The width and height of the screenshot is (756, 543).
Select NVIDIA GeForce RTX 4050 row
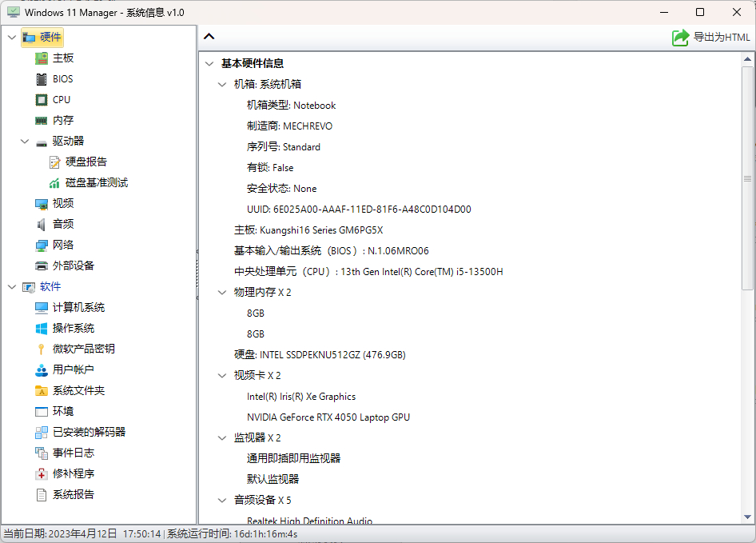click(328, 417)
